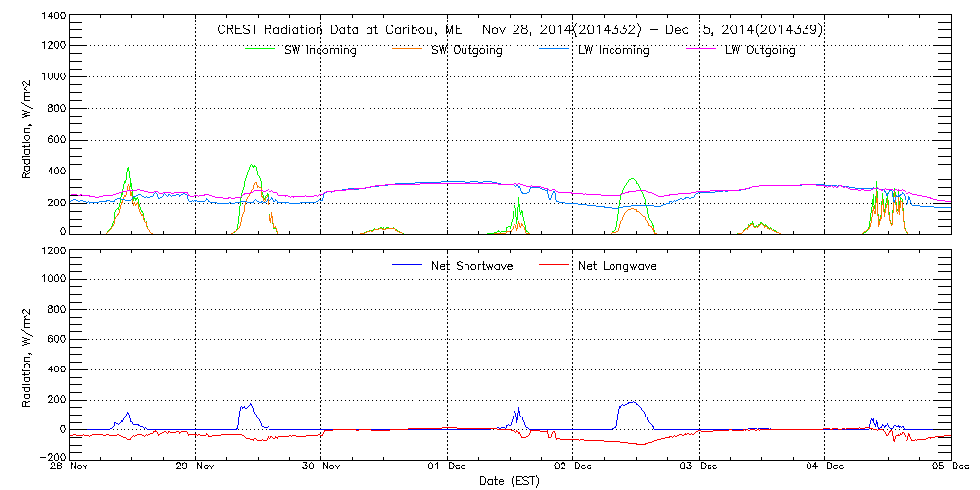Click the '29-Nov' x-axis tick label
980x490 pixels.
click(x=195, y=466)
